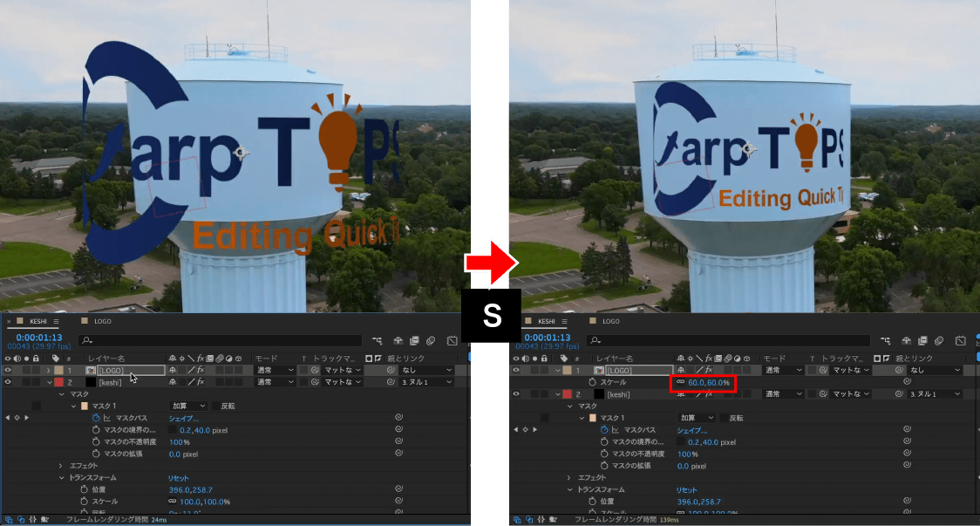Toggle keshi layer quality switch in left timeline
980x526 pixels.
(x=191, y=382)
